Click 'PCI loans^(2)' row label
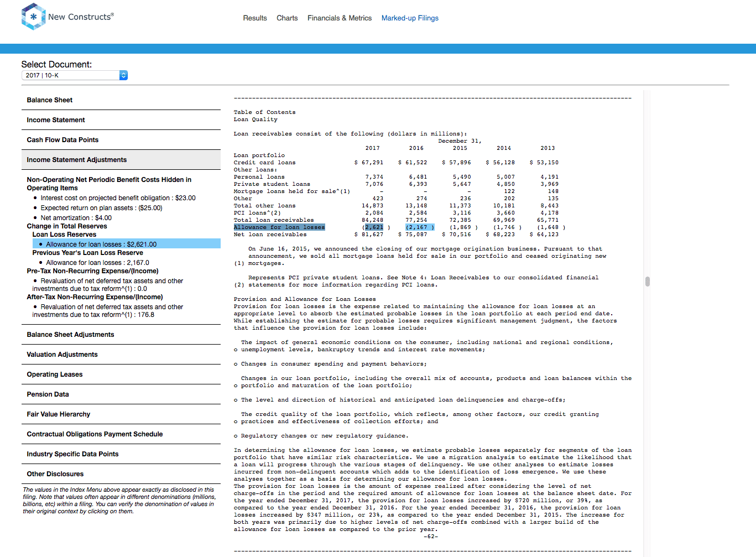This screenshot has width=756, height=557. (x=257, y=213)
